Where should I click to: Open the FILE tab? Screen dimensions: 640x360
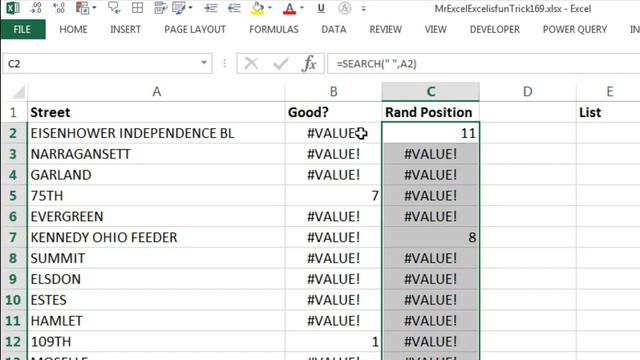point(22,29)
